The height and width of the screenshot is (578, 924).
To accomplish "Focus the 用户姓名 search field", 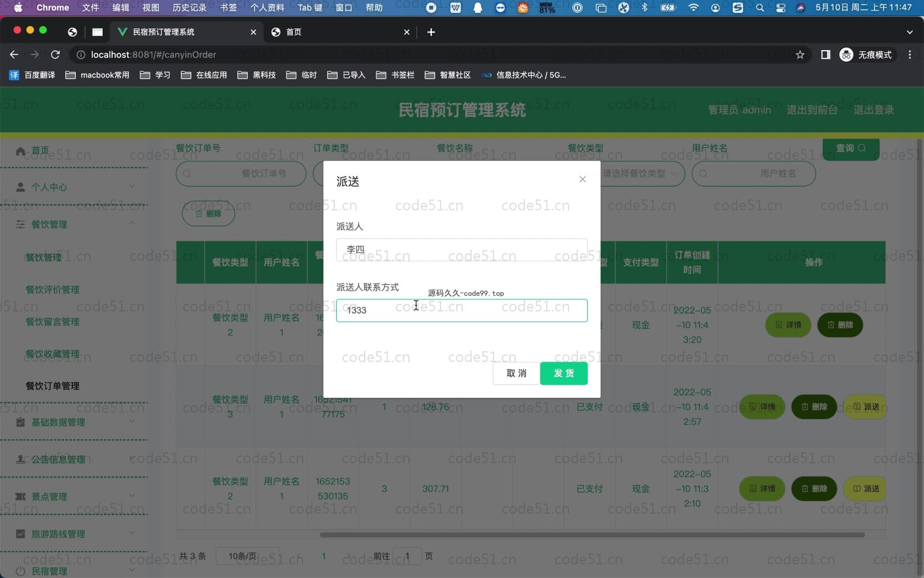I will coord(754,174).
